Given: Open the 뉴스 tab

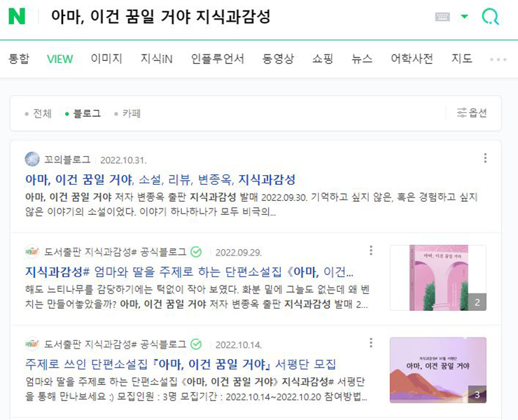Looking at the screenshot, I should [x=362, y=59].
